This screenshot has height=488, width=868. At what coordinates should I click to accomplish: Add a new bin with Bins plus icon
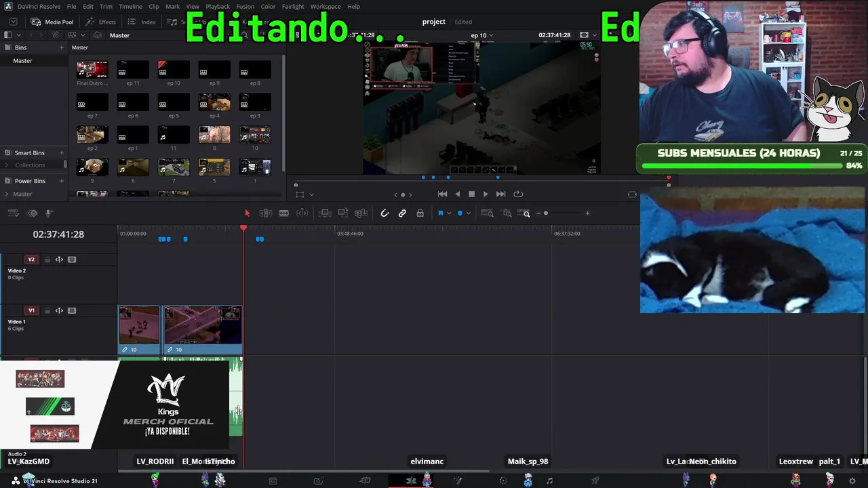click(62, 47)
